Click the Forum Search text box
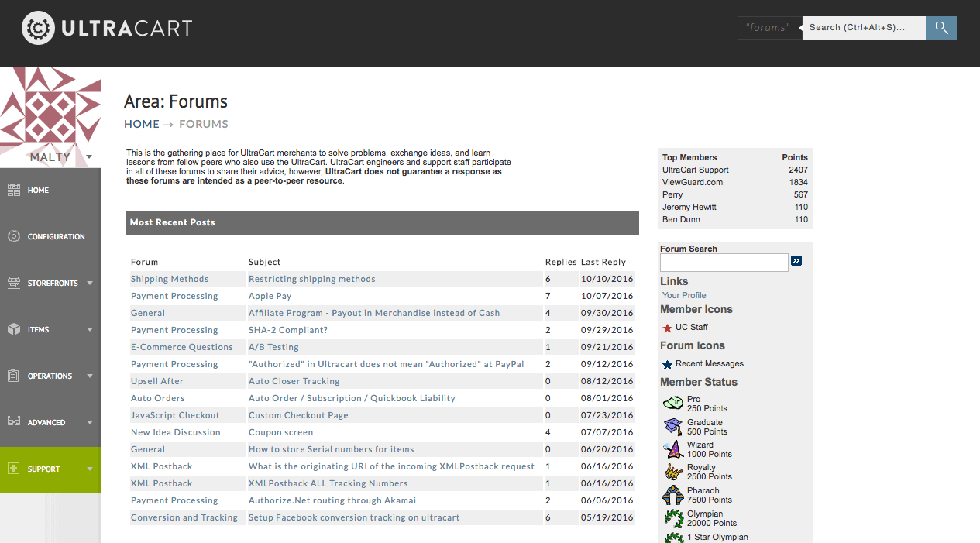The image size is (980, 543). 724,263
